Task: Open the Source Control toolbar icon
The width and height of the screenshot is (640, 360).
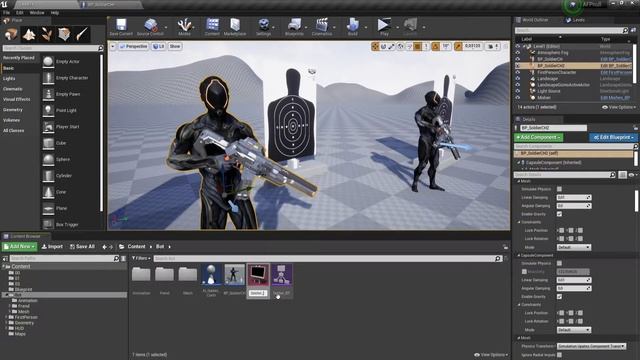Action: point(150,25)
